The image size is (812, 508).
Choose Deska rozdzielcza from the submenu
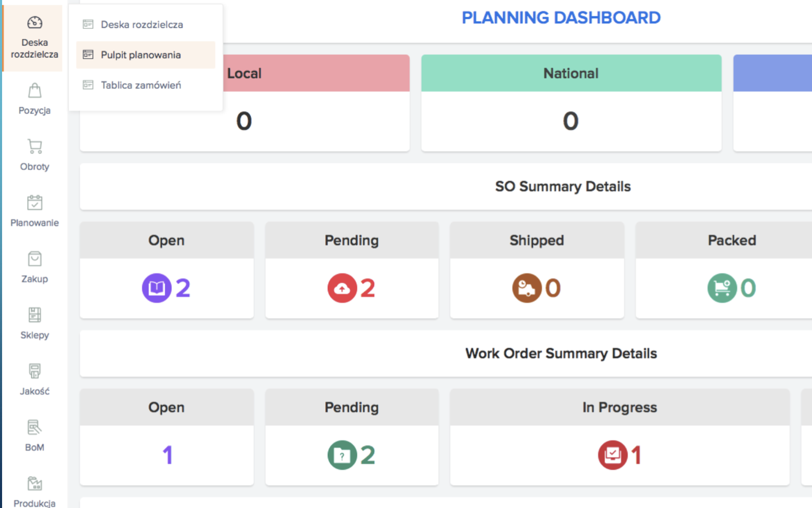141,25
